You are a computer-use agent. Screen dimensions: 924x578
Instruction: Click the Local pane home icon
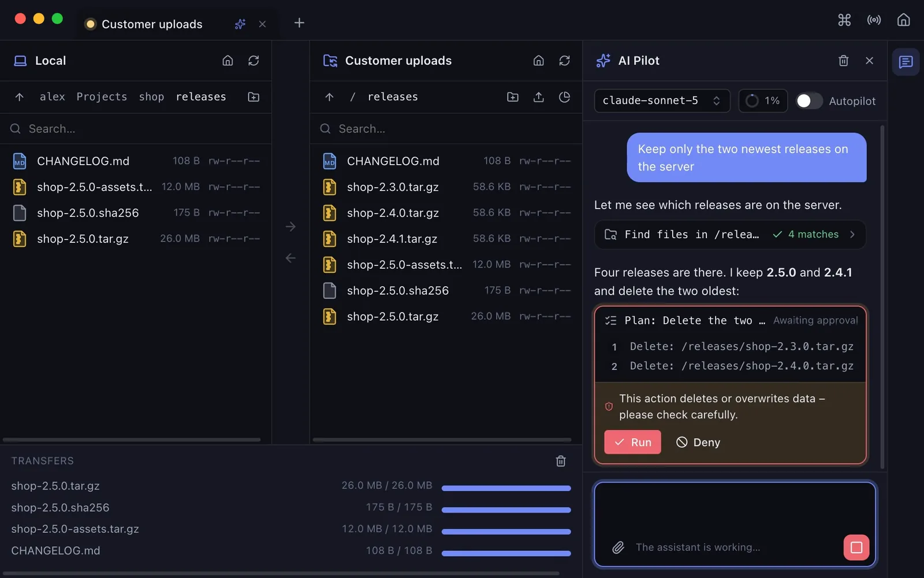[228, 61]
